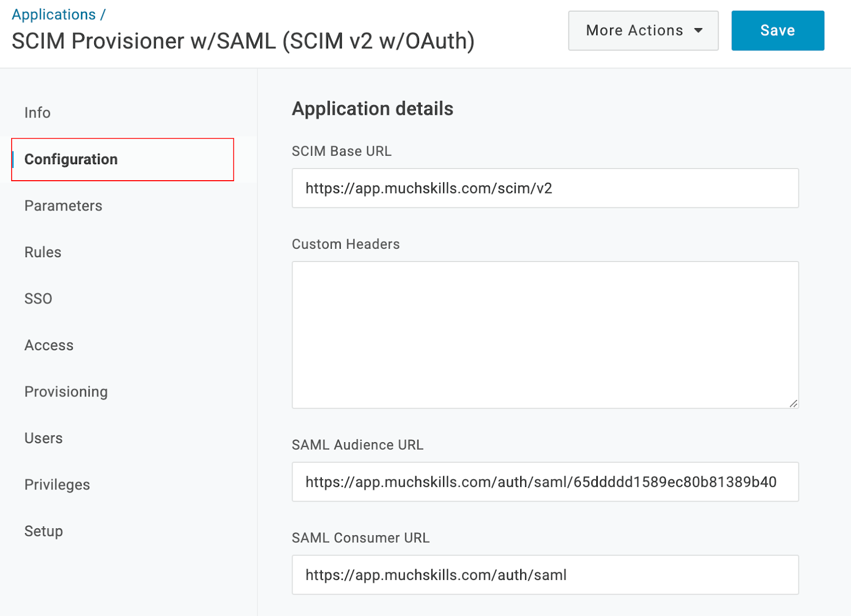Screen dimensions: 851x616
Task: Click the Custom Headers label
Action: (346, 244)
